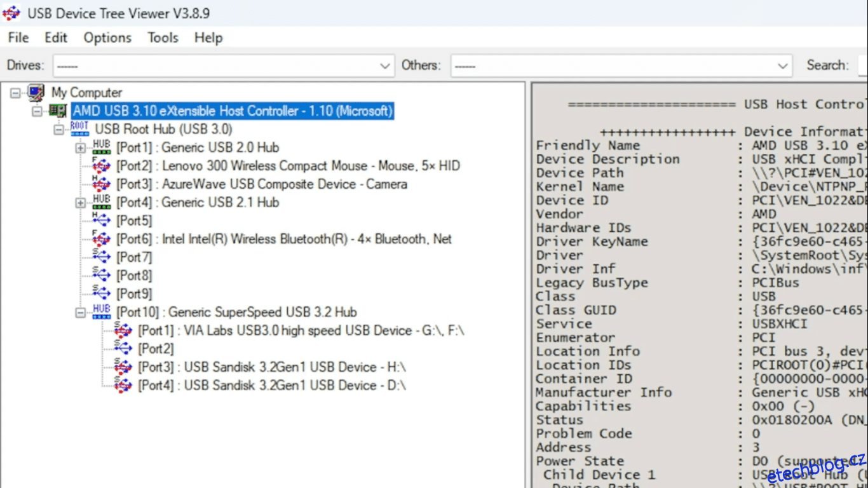Click the Friendly Name line in details
The image size is (868, 488).
click(x=702, y=146)
